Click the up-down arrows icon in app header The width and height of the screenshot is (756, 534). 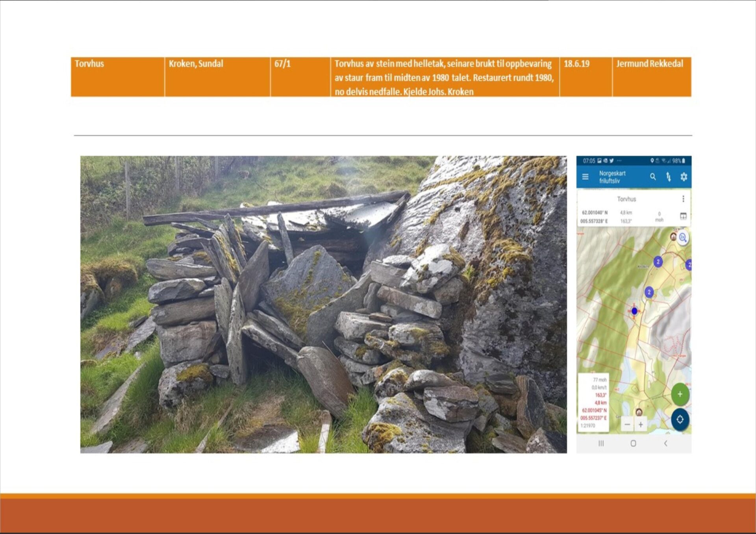(x=668, y=177)
